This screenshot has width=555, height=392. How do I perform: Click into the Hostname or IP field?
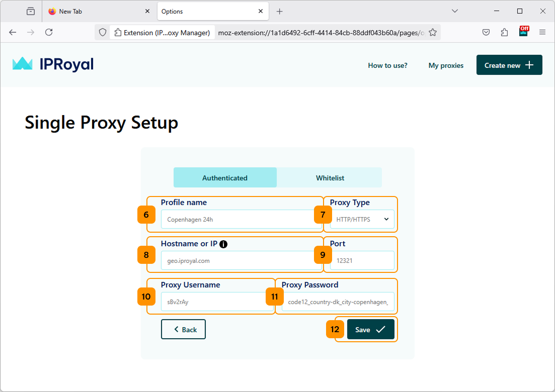tap(242, 260)
